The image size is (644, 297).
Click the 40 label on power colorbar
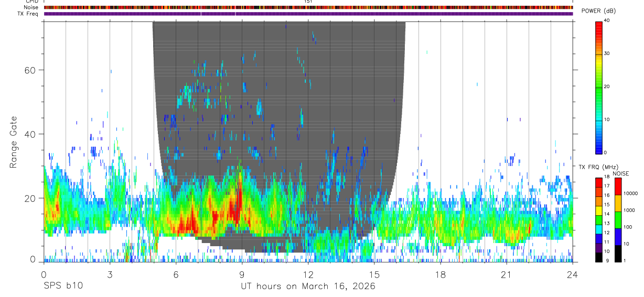click(607, 21)
